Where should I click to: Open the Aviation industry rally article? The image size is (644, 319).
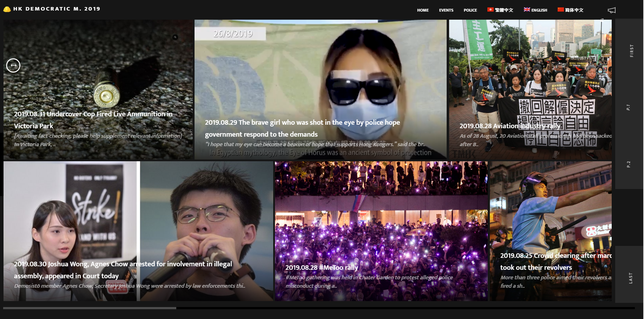[510, 126]
